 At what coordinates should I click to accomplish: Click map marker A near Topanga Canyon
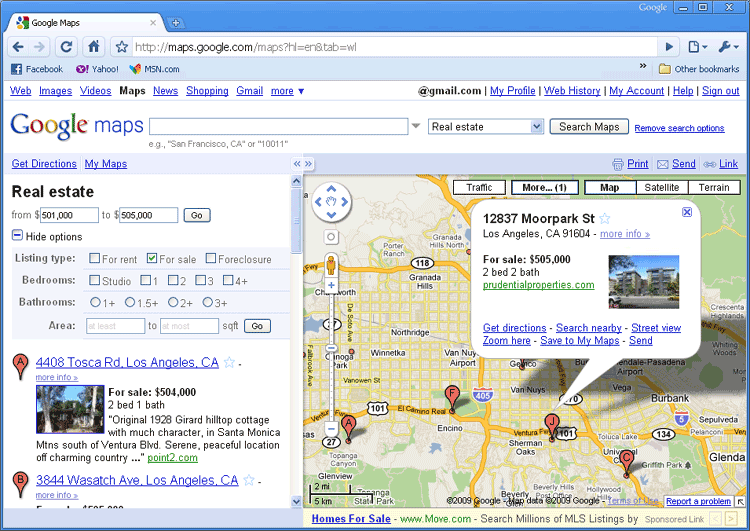(349, 429)
